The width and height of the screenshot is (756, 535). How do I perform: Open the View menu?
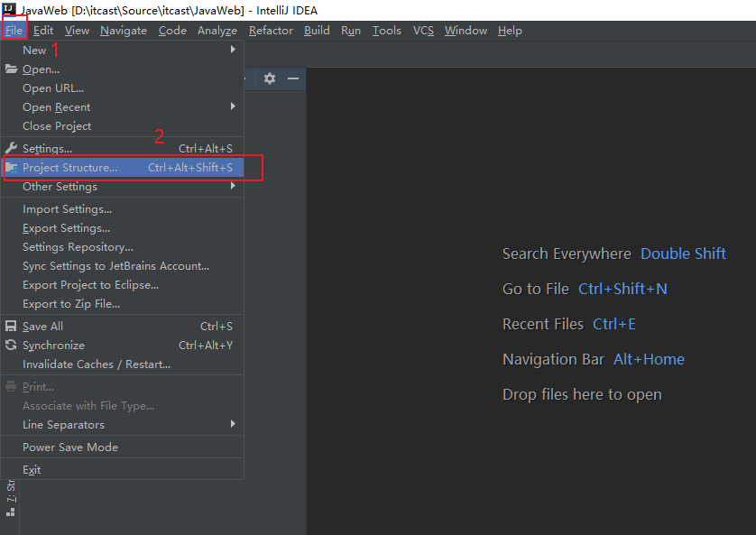[x=78, y=31]
